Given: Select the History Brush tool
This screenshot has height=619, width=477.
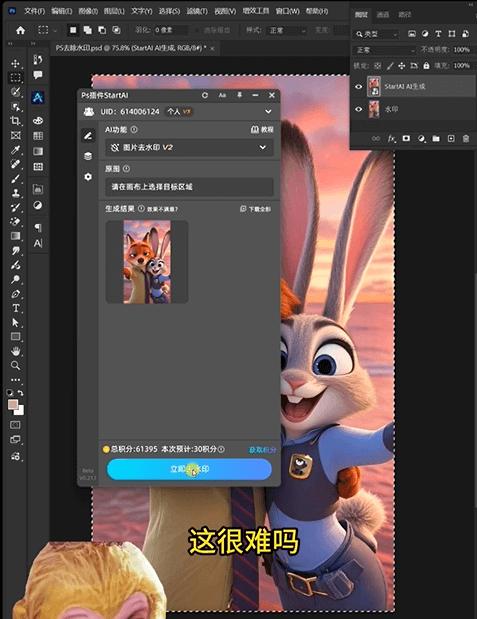Looking at the screenshot, I should [15, 207].
